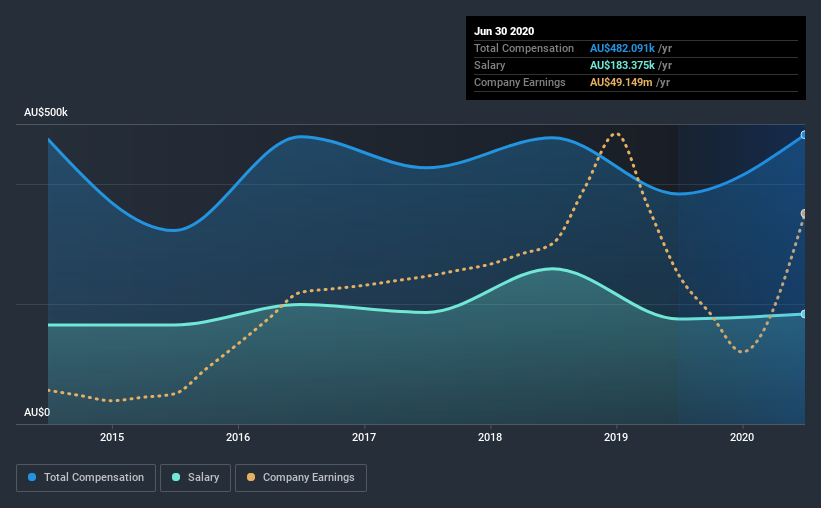This screenshot has height=508, width=821.
Task: Click the 2018 x-axis label
Action: [x=490, y=437]
